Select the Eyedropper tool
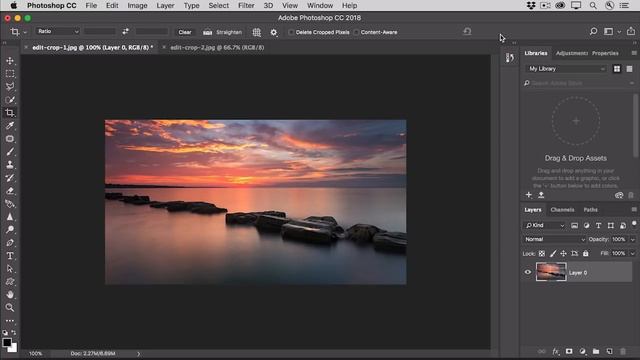Viewport: 640px width, 360px height. (10, 126)
